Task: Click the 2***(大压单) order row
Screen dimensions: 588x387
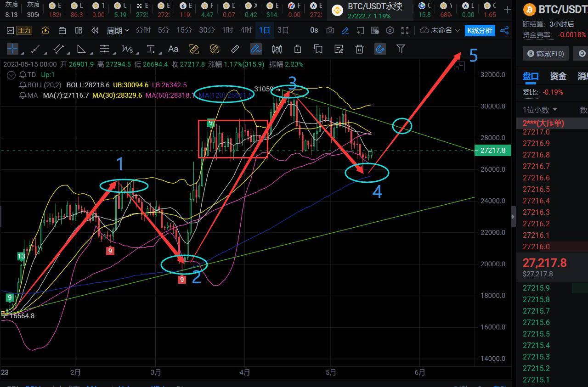Action: coord(551,123)
